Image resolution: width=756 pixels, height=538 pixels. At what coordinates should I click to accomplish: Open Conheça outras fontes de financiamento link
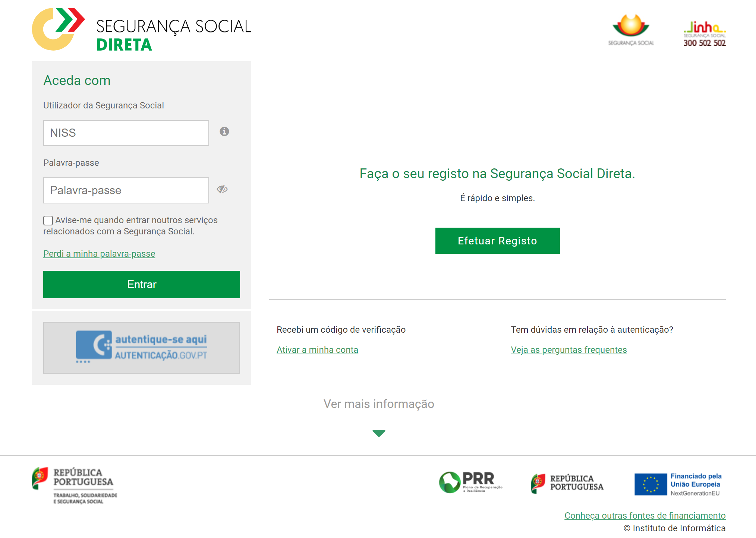pos(645,515)
